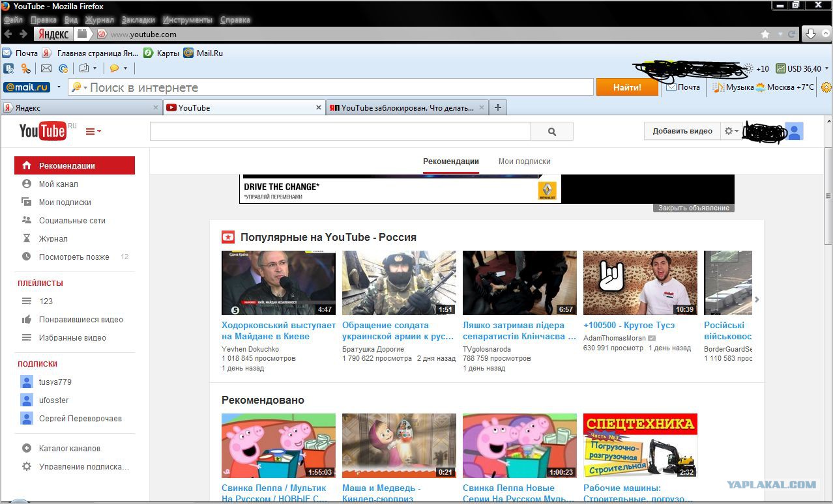Open the Файл menu
The image size is (833, 504).
(x=13, y=20)
